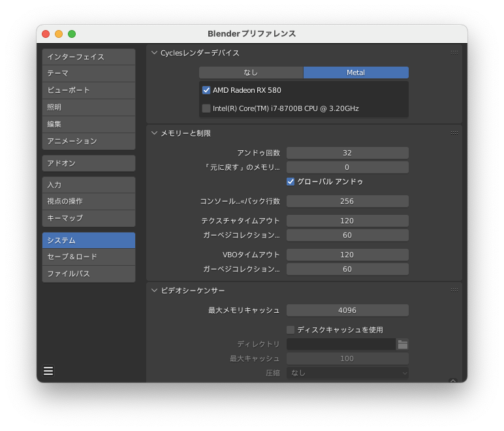Viewport: 504px width, 431px height.
Task: Click the Cycles panel drag grip dots
Action: [x=454, y=53]
